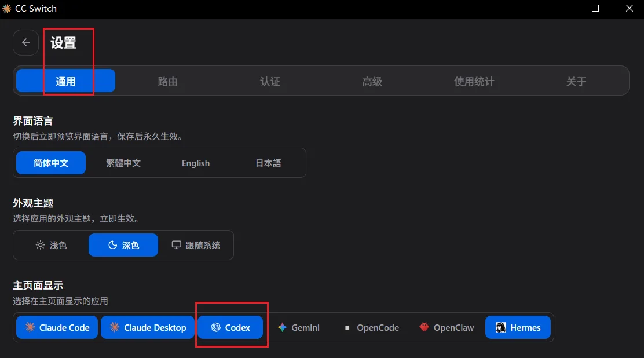Choose English as interface language

196,163
